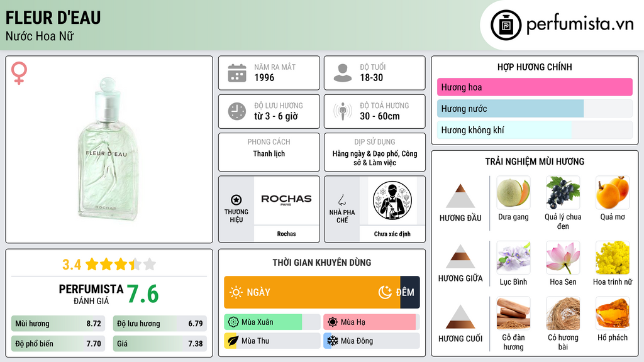This screenshot has width=644, height=362.
Task: Click the sun icon next to Ngày
Action: pos(236,292)
